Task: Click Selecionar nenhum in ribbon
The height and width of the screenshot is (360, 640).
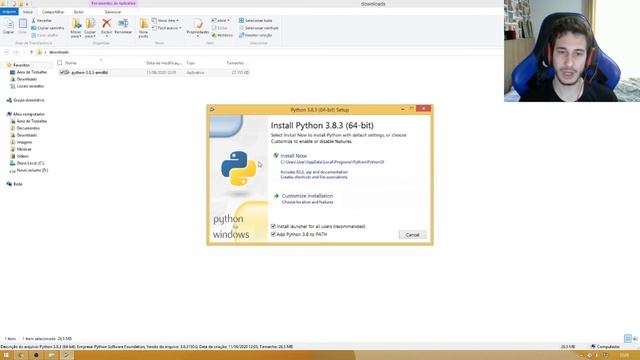Action: [x=258, y=28]
